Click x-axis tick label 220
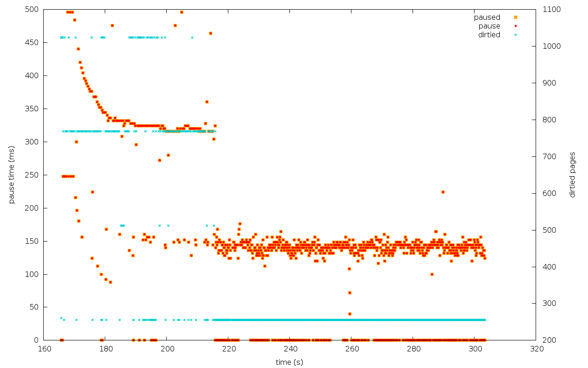The height and width of the screenshot is (368, 588). (229, 349)
